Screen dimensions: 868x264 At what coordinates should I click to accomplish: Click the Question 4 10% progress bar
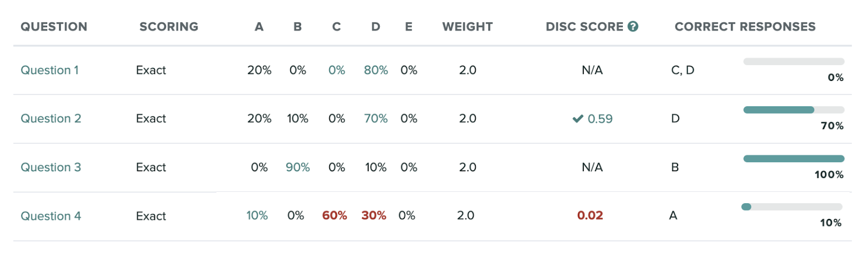tap(792, 207)
